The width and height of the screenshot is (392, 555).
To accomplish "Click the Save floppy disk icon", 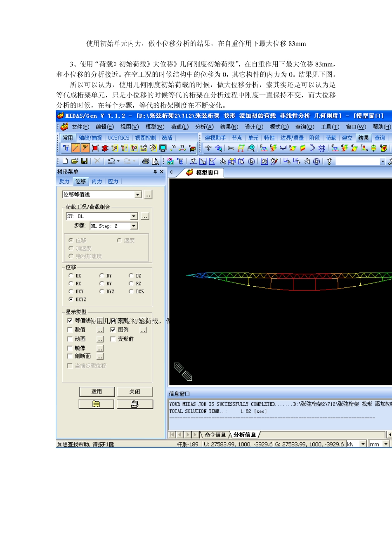I will point(84,161).
